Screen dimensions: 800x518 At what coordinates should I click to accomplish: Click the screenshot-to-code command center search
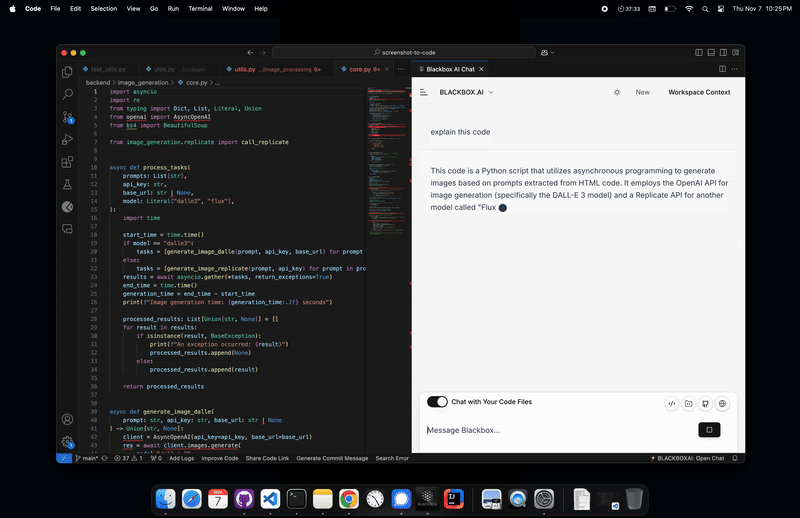(x=404, y=53)
